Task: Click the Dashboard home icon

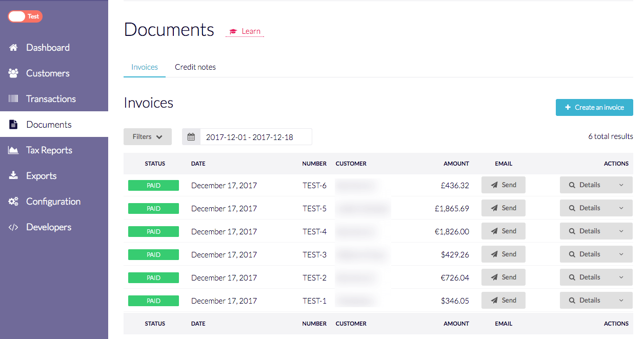Action: pos(13,48)
